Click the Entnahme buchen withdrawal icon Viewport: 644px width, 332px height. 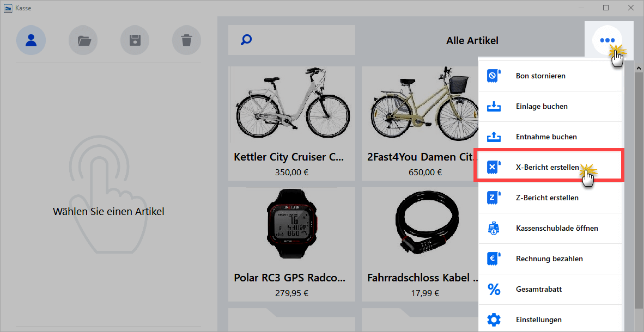coord(494,137)
